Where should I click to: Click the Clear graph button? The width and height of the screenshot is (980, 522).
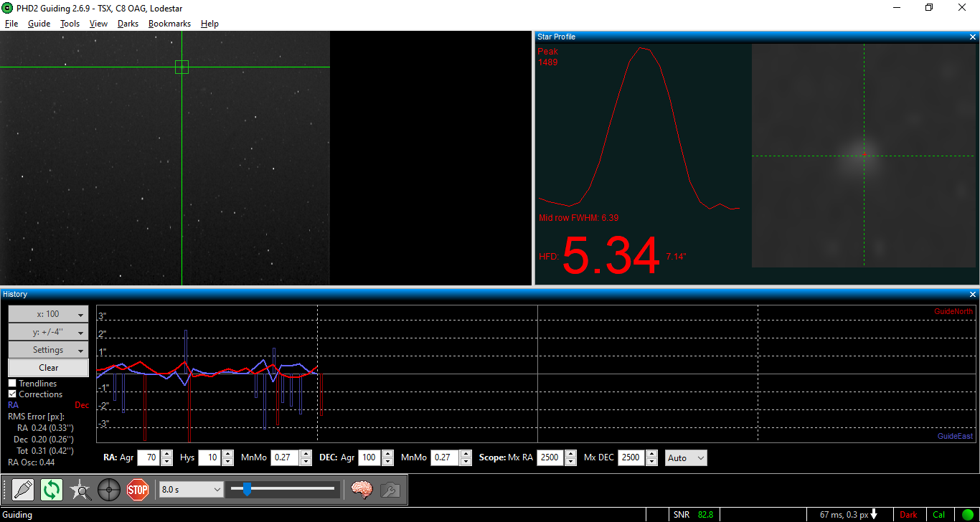(48, 368)
